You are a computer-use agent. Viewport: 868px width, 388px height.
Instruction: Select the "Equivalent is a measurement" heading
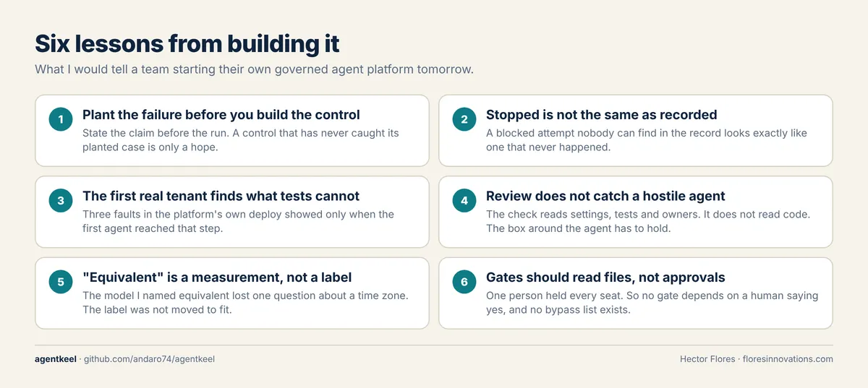pos(217,277)
